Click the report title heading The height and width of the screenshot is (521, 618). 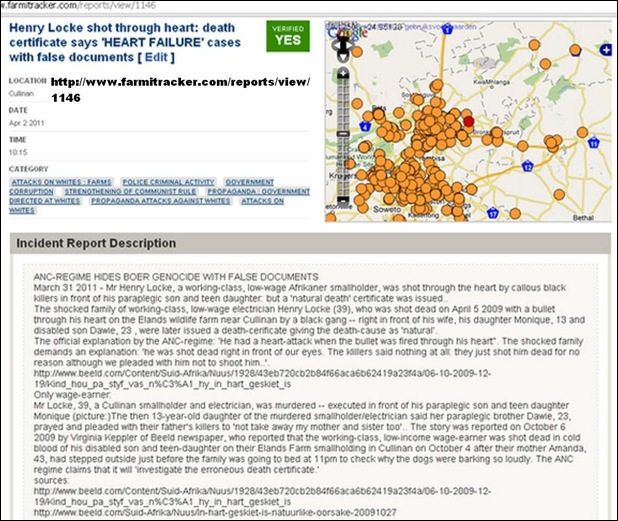click(x=125, y=42)
